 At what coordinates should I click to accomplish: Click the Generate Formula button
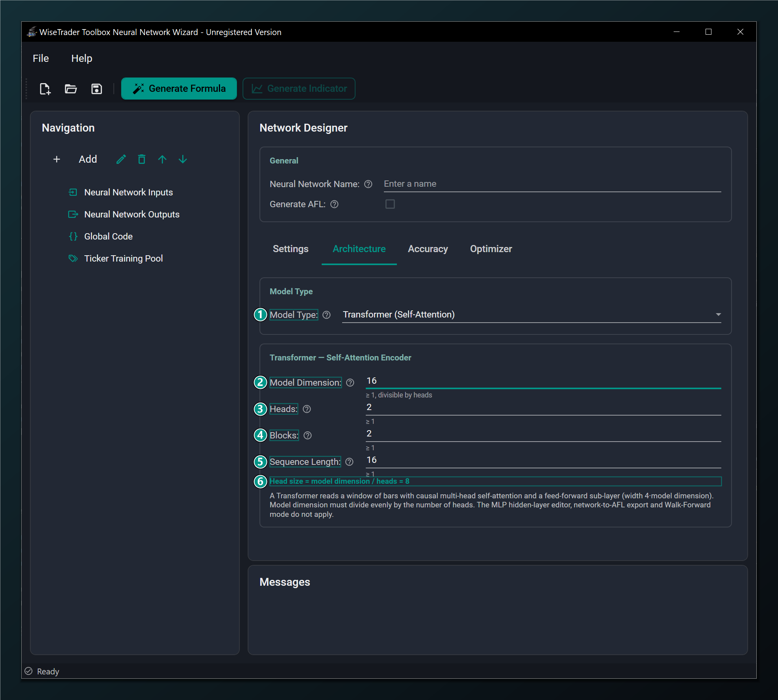click(x=179, y=89)
